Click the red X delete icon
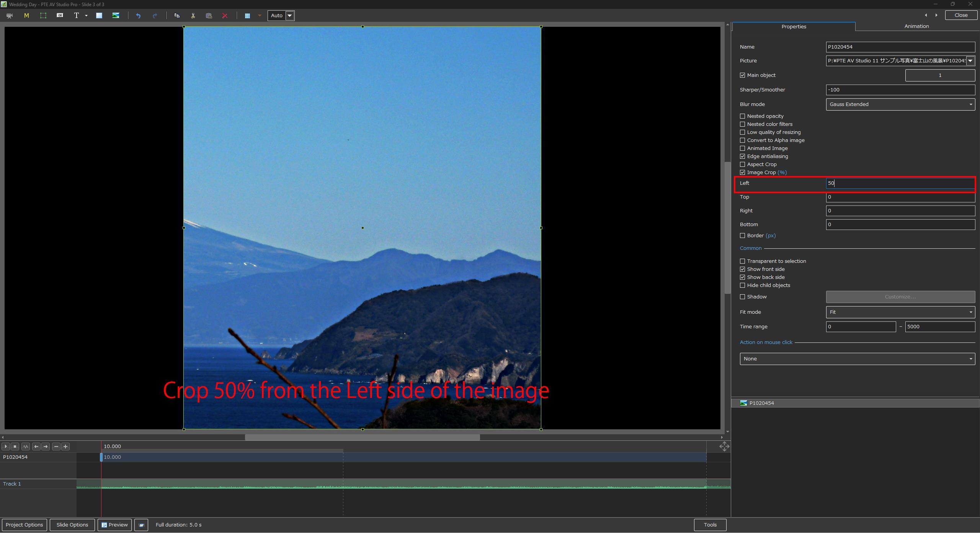 click(225, 16)
